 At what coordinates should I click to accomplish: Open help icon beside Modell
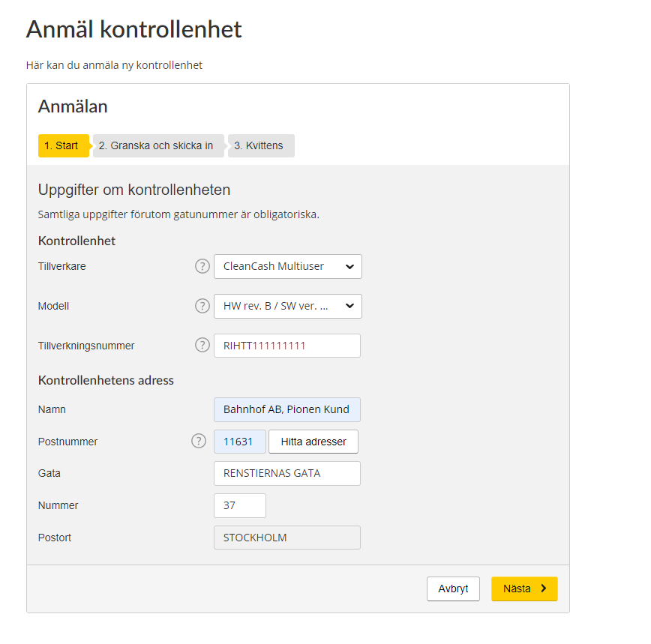pos(202,306)
